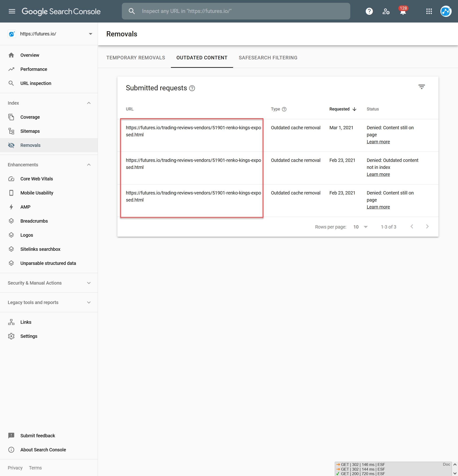The width and height of the screenshot is (458, 476).
Task: Open the Privacy link
Action: point(15,468)
